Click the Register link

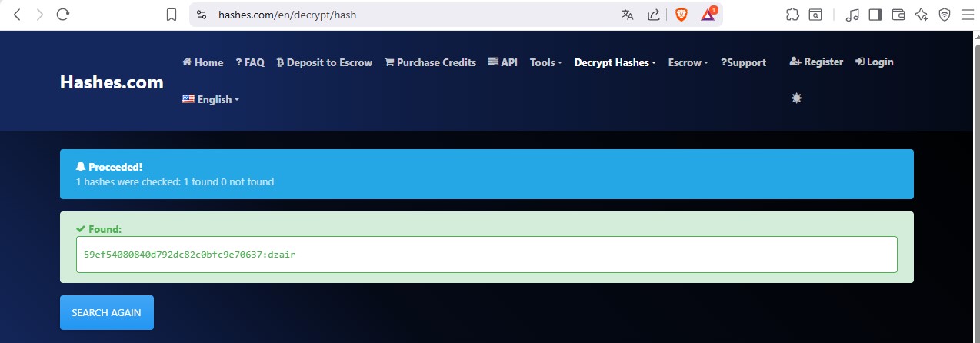(816, 62)
